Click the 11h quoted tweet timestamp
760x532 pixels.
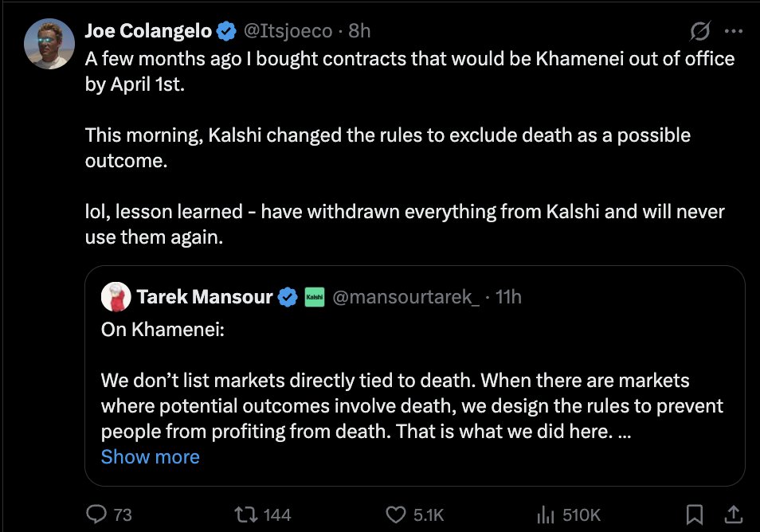point(509,297)
